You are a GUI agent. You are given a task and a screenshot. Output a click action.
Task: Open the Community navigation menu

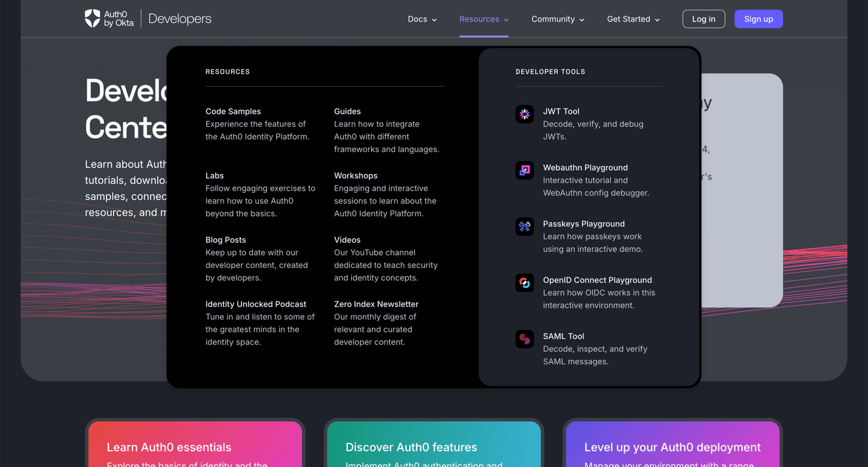tap(558, 19)
